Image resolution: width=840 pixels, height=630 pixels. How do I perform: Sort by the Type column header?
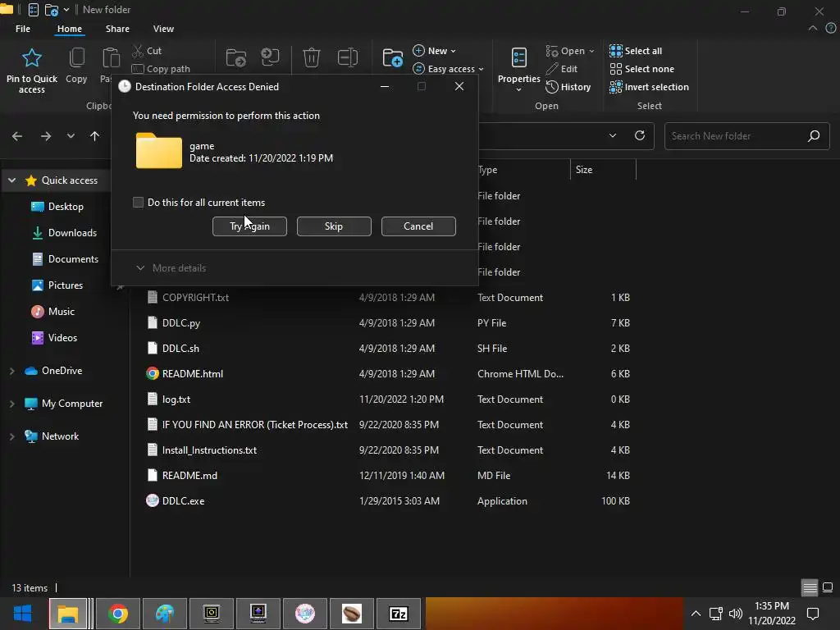click(x=523, y=170)
